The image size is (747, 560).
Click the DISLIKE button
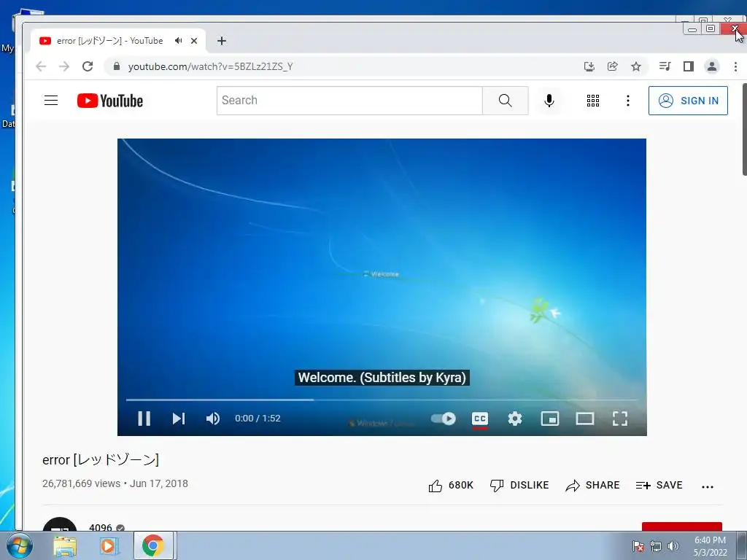click(x=519, y=485)
